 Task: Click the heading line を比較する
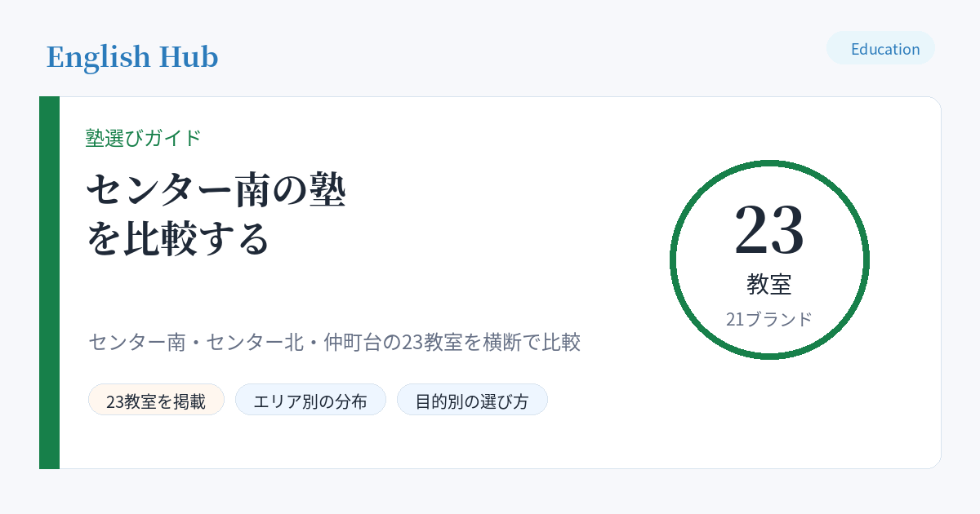178,238
